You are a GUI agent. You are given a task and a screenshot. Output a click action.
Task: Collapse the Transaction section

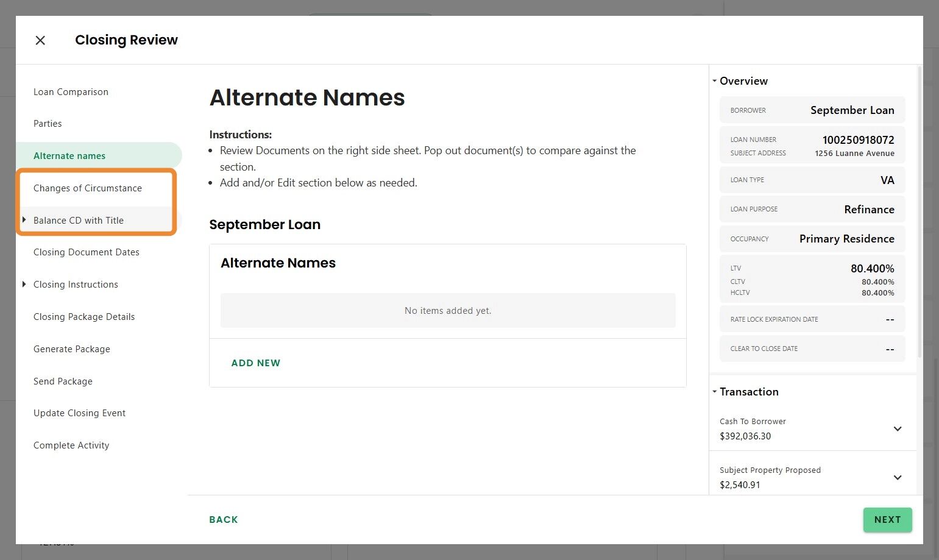point(715,392)
